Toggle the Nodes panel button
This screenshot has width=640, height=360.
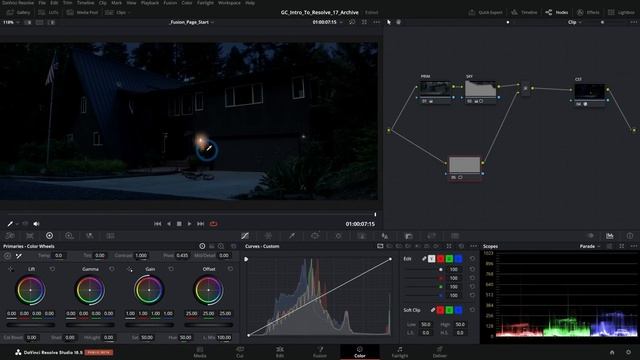(x=557, y=13)
